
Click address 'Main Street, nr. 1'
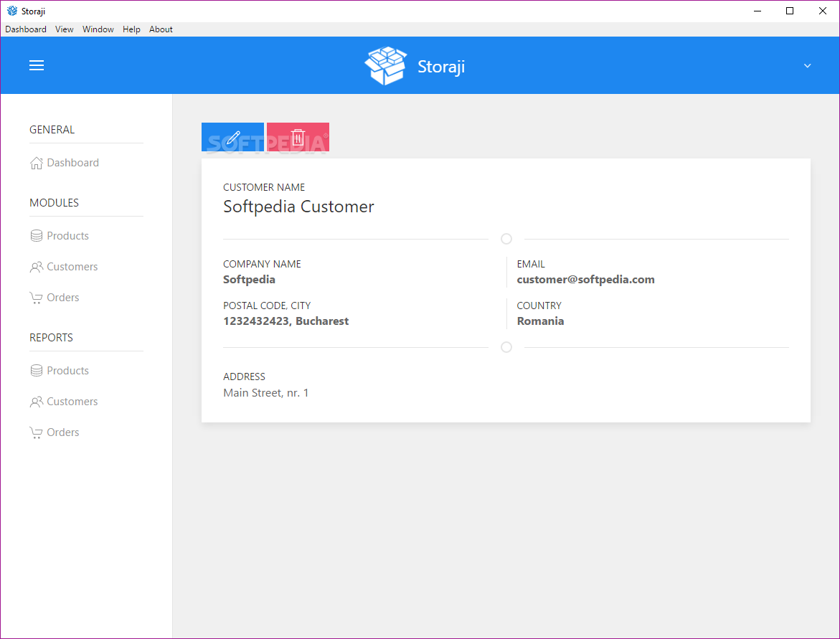[265, 393]
